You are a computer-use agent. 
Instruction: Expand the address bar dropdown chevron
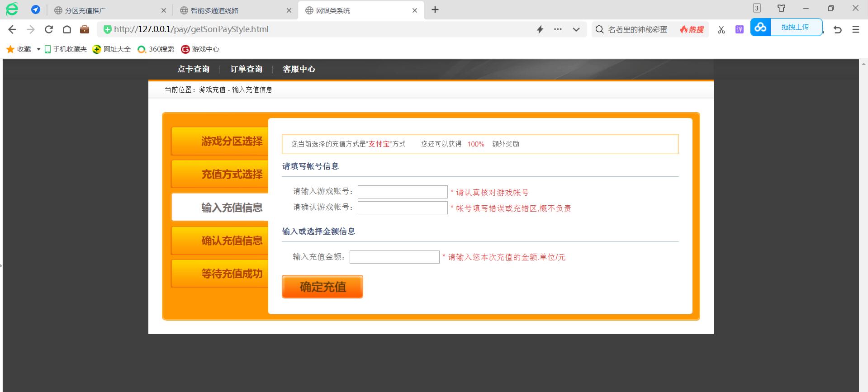coord(576,29)
